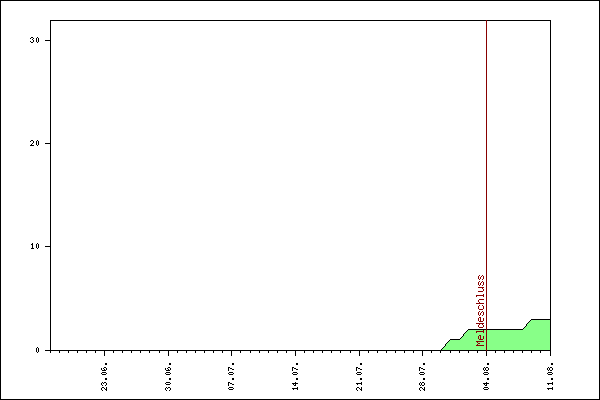The image size is (600, 400).
Task: Click the step where curve rises to three
Action: 527,323
